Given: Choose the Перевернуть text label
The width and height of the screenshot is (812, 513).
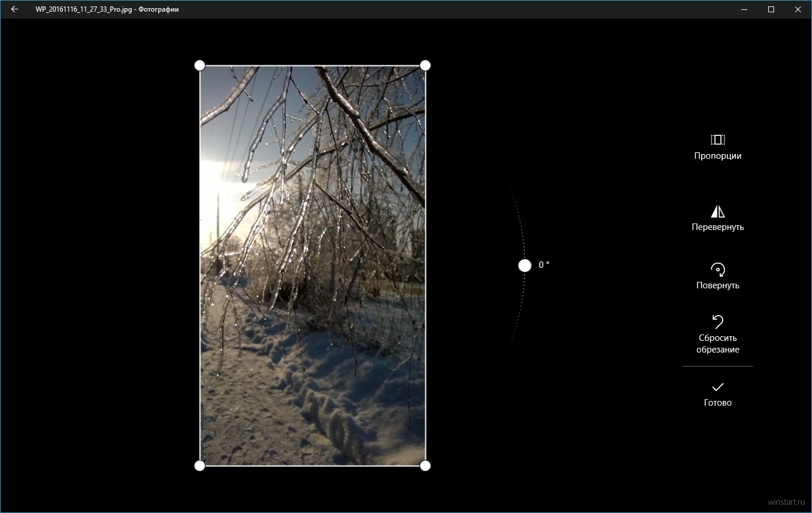Looking at the screenshot, I should [717, 227].
